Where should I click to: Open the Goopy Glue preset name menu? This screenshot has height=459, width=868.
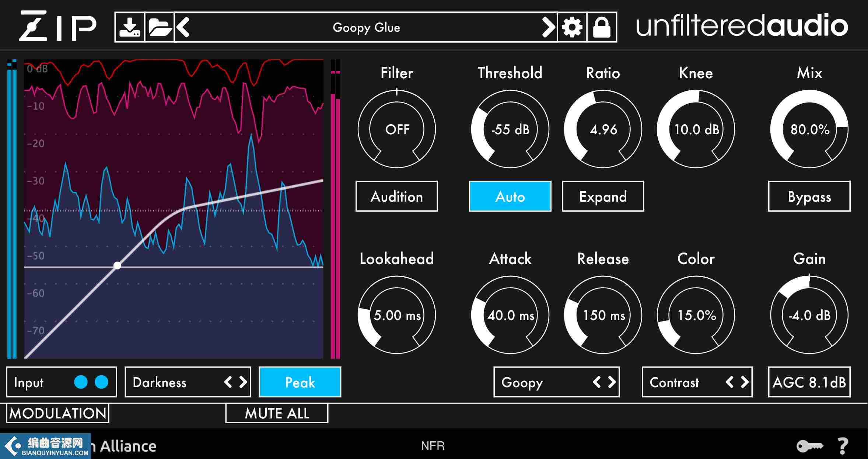coord(366,27)
